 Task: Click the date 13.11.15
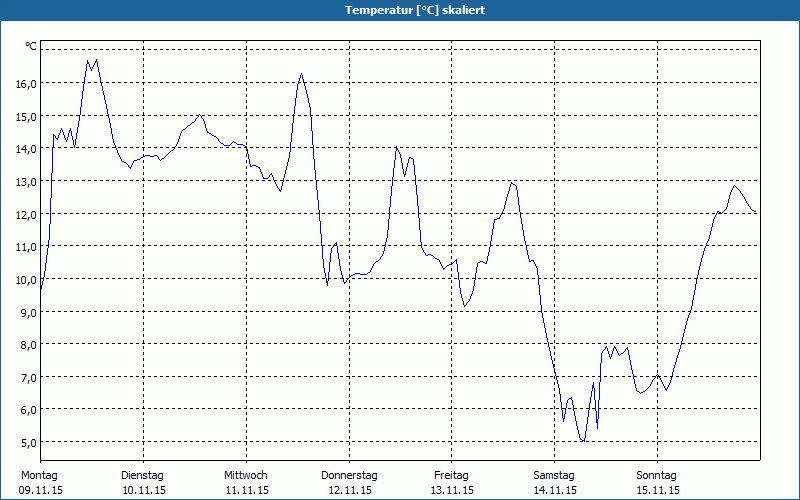click(x=452, y=491)
